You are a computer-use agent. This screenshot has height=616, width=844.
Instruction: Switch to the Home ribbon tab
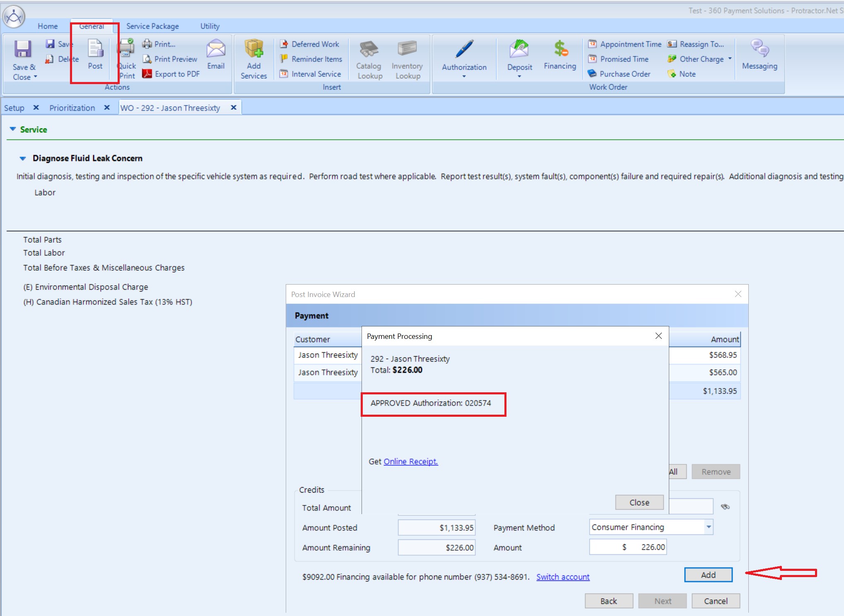(48, 26)
